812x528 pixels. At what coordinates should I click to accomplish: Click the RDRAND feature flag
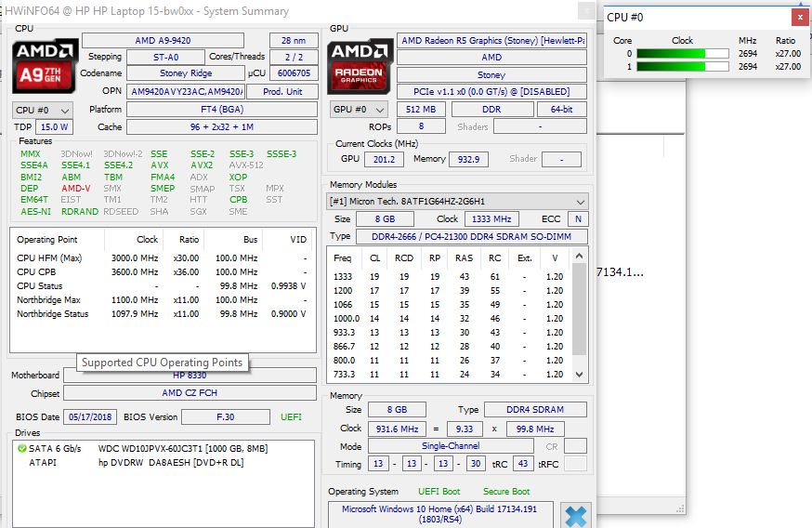80,211
